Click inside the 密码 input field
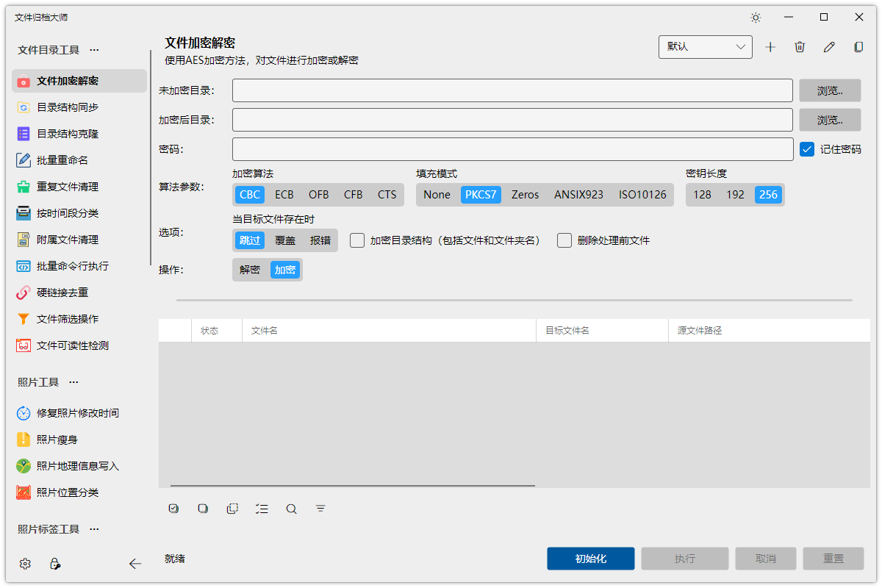 click(512, 148)
